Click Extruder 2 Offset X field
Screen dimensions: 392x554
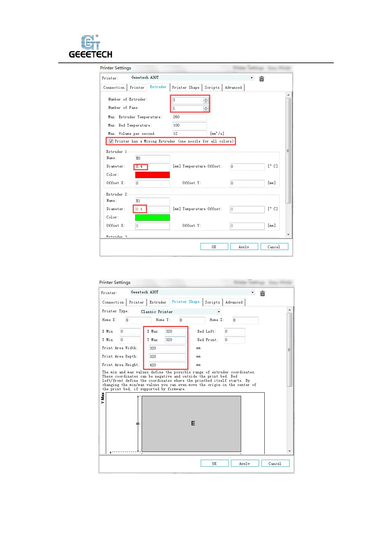tap(152, 226)
